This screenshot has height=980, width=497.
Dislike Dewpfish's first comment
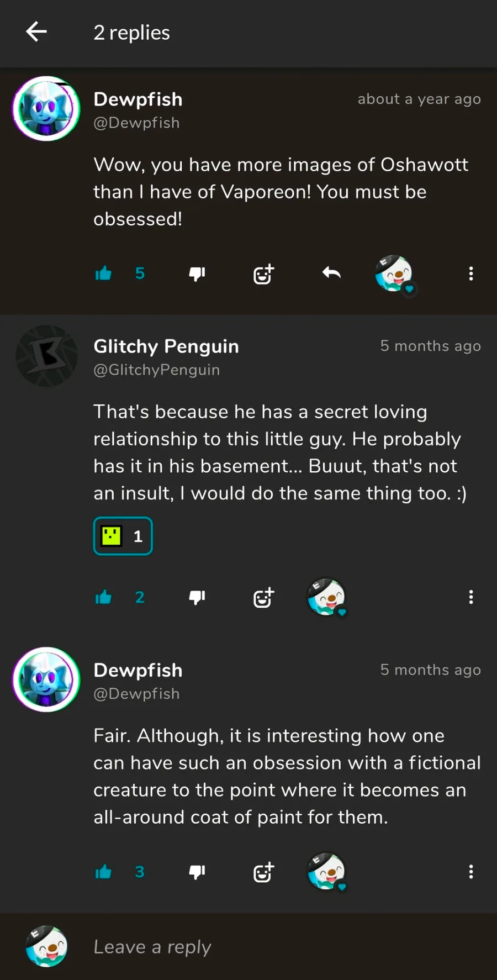click(197, 273)
